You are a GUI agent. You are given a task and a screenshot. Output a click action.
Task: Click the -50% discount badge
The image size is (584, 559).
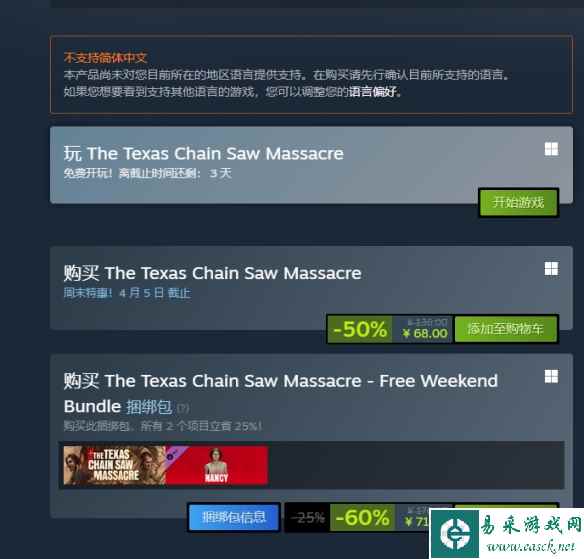[360, 329]
